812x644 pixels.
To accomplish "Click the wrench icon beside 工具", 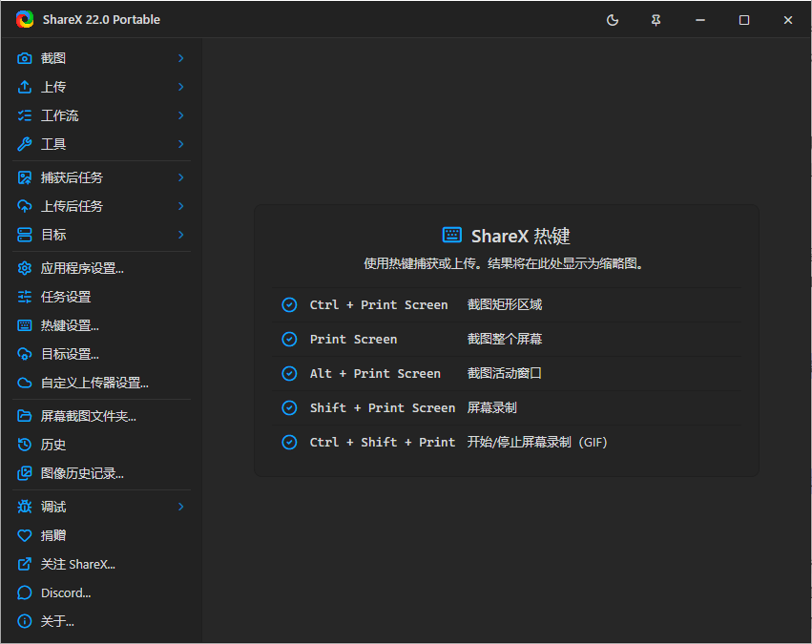I will (25, 144).
